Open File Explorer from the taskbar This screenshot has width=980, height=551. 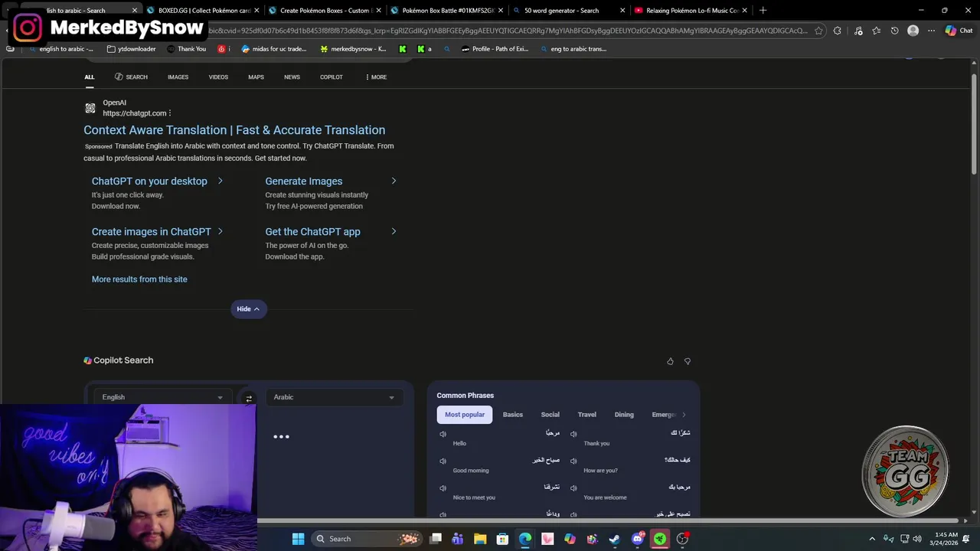pos(479,539)
